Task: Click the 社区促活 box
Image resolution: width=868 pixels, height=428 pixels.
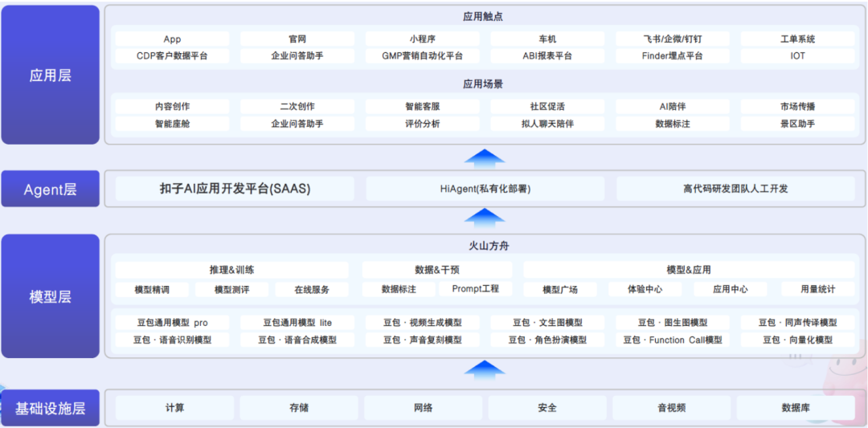Action: pos(547,107)
